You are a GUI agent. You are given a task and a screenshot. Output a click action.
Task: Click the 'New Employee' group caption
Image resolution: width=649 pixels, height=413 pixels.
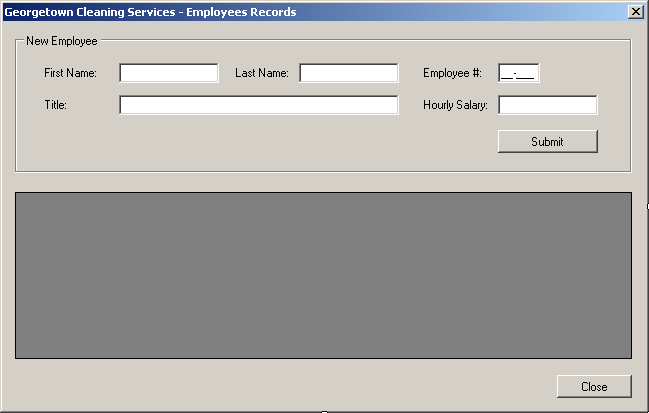click(62, 41)
